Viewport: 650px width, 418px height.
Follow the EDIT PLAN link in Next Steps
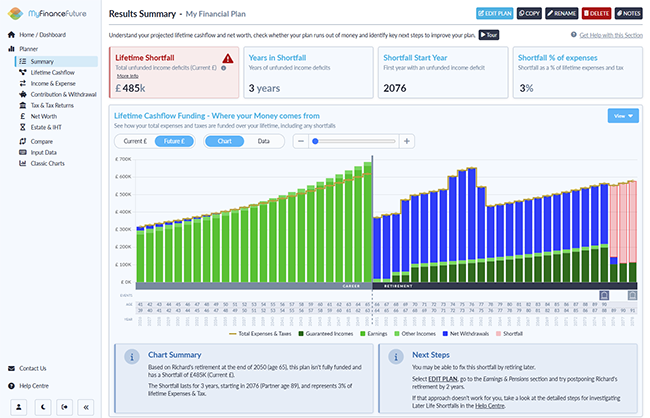click(x=443, y=379)
